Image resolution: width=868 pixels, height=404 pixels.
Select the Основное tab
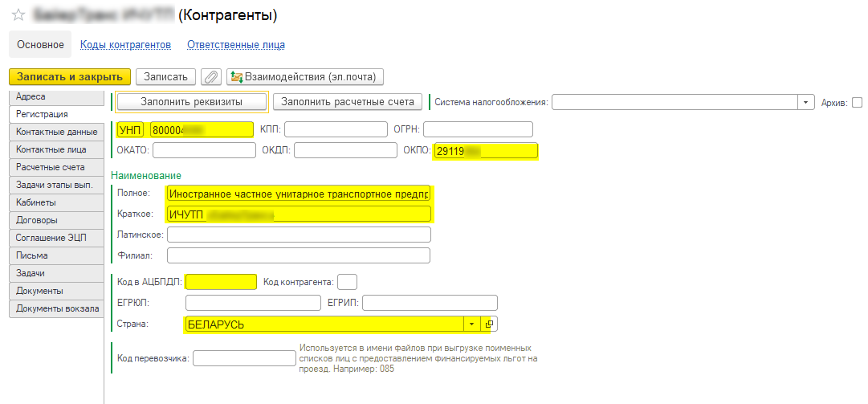[40, 45]
